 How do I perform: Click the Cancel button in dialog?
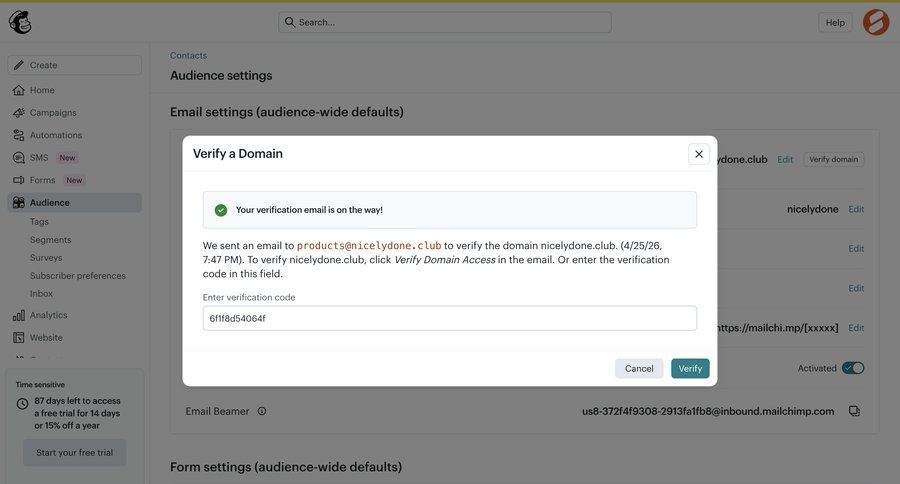click(x=639, y=369)
